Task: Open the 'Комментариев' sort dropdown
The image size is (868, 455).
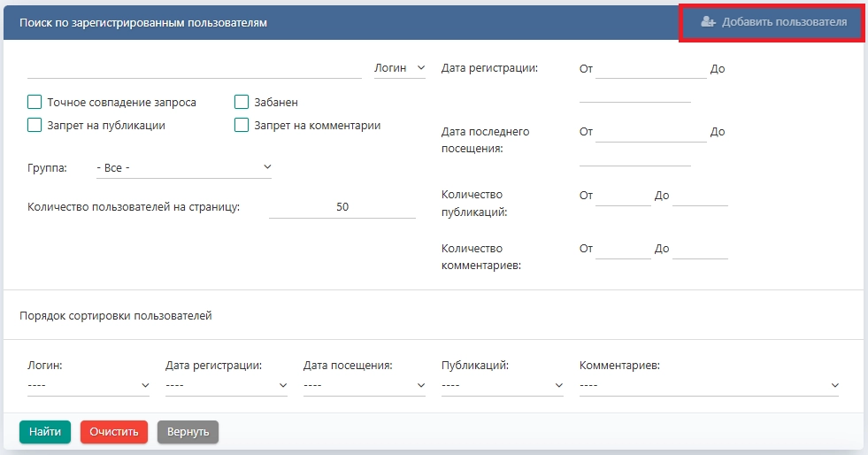Action: point(709,385)
